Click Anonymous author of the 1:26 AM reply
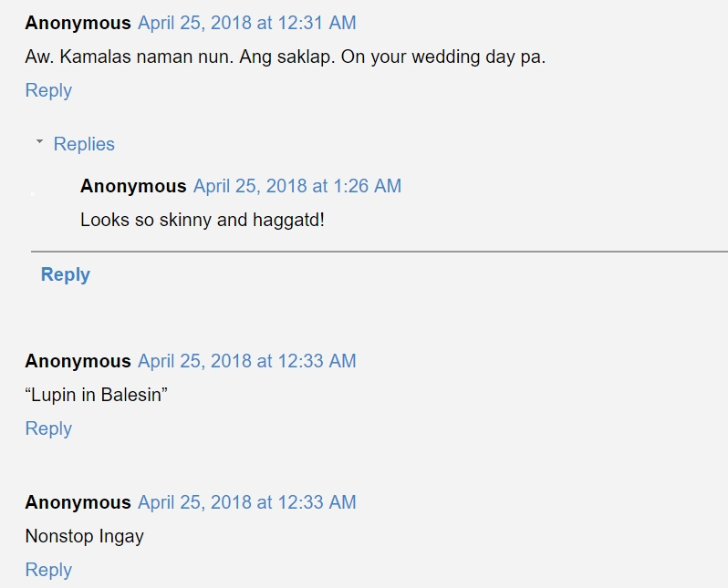The width and height of the screenshot is (728, 588). click(x=133, y=186)
